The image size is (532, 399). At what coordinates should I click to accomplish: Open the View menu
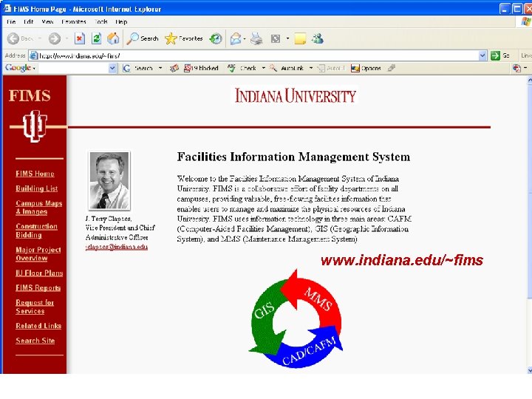[x=47, y=21]
